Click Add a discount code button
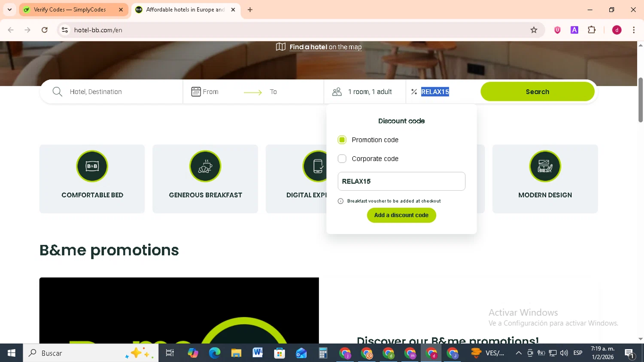This screenshot has height=362, width=644. click(x=401, y=215)
